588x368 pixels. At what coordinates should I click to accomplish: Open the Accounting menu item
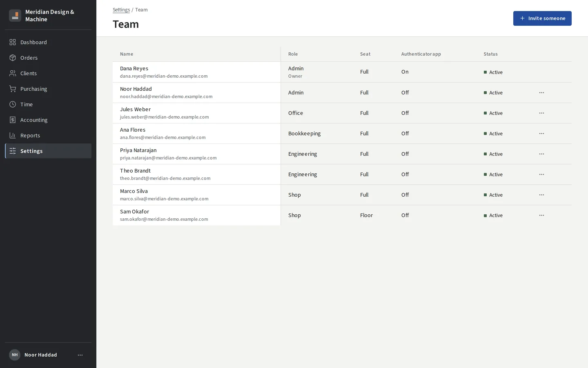pyautogui.click(x=48, y=120)
